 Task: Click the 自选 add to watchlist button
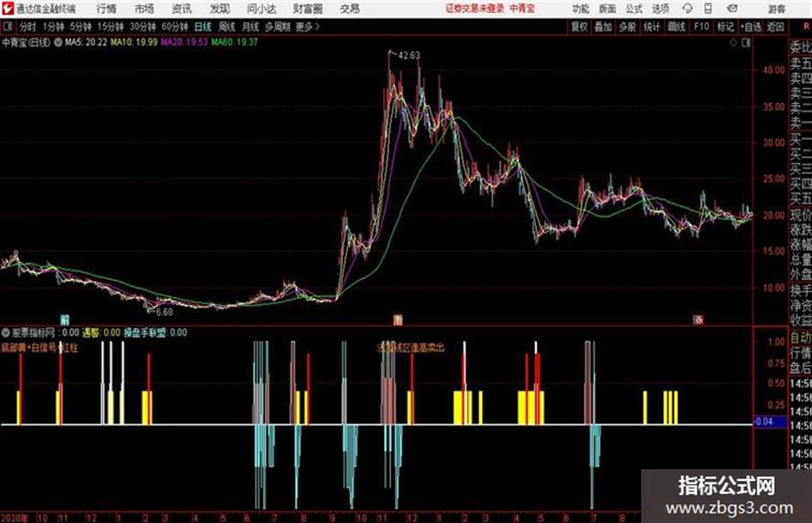click(751, 27)
